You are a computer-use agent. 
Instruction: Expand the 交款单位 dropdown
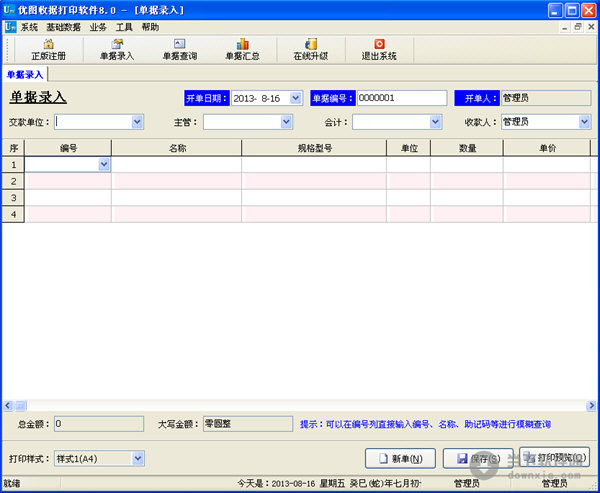(137, 122)
